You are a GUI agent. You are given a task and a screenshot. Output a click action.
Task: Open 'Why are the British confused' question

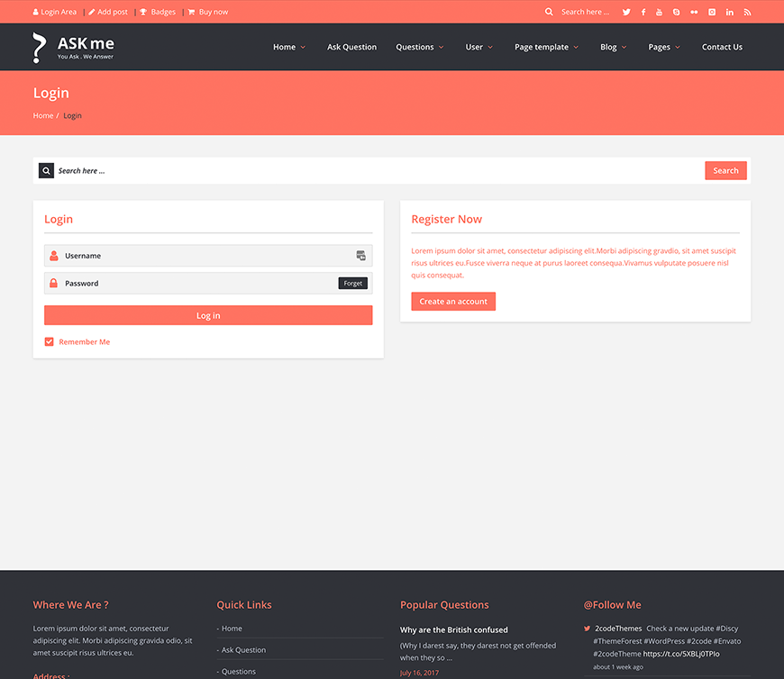pos(453,630)
